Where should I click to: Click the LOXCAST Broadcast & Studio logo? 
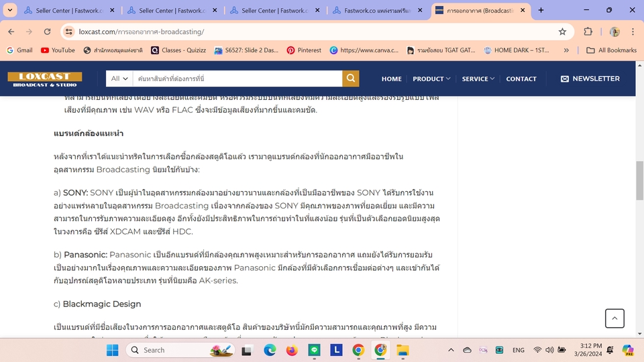pyautogui.click(x=45, y=79)
